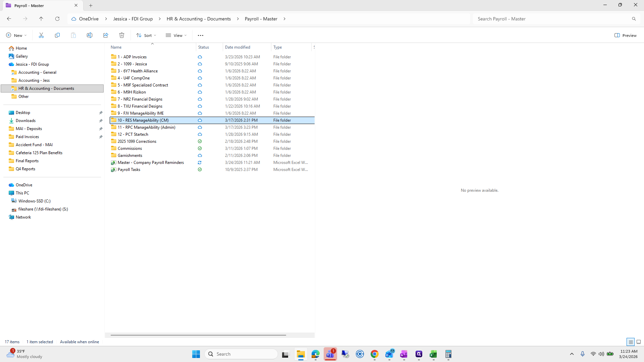Switch to the Payroll - Master tab

(37, 5)
